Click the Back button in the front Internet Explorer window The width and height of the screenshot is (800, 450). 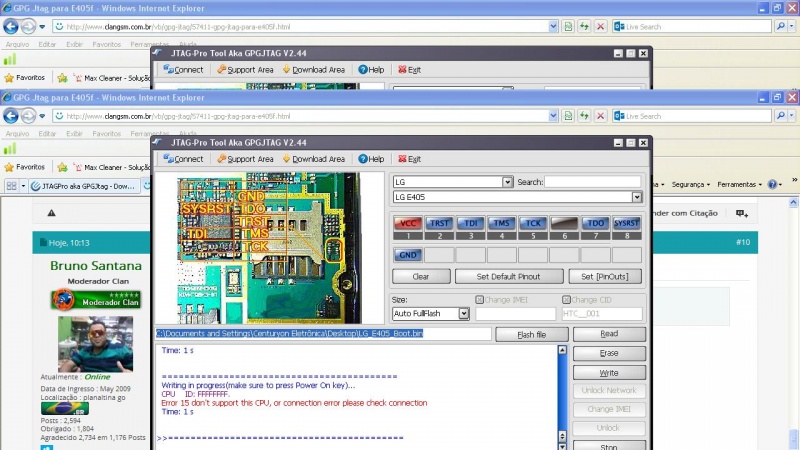point(11,116)
